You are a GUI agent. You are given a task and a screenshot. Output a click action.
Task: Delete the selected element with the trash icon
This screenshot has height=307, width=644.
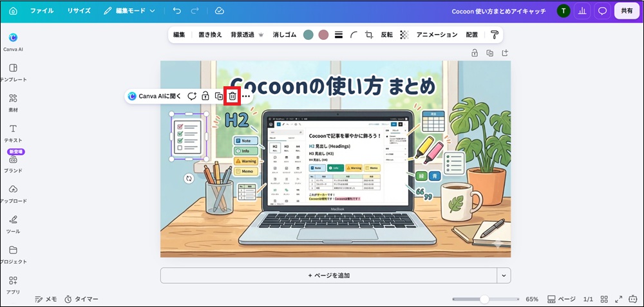point(232,96)
